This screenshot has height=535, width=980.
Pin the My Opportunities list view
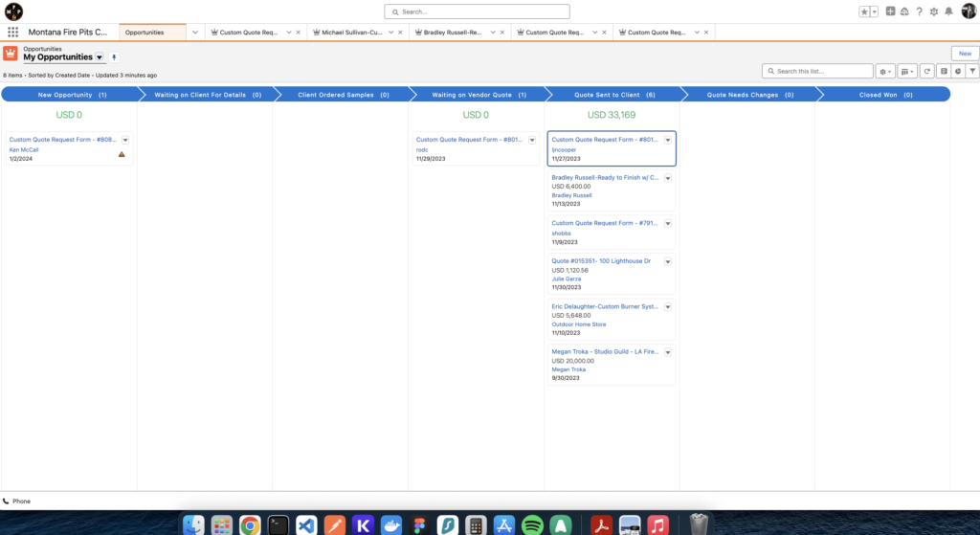(x=114, y=57)
